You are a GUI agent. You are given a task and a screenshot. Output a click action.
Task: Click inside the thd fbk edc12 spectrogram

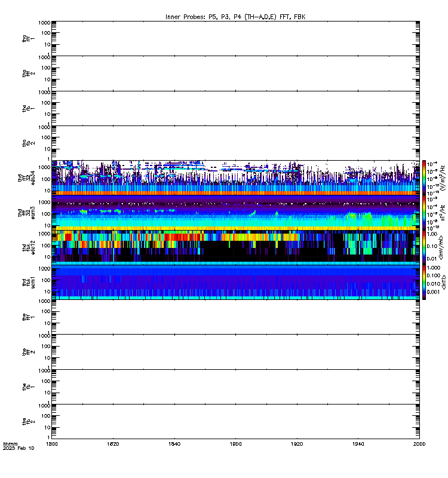235,247
